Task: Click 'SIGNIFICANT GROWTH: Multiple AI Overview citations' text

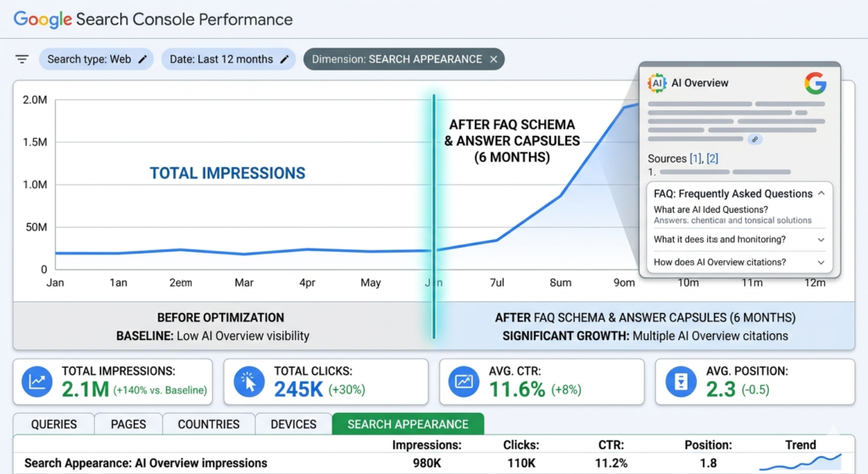Action: (x=645, y=336)
